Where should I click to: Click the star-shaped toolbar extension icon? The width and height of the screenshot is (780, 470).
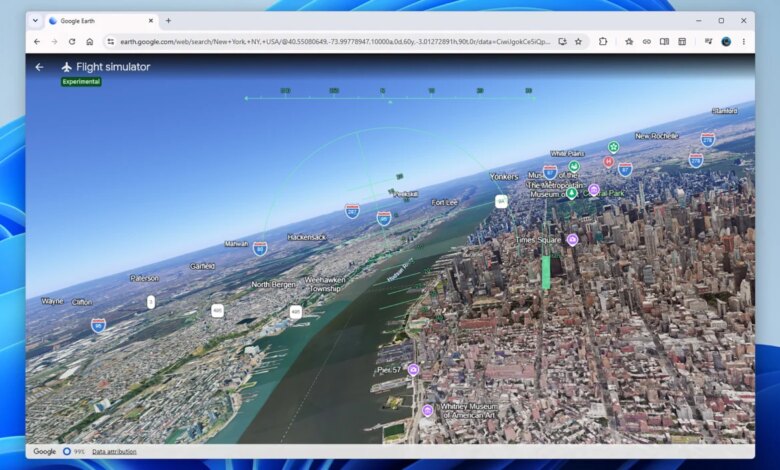click(629, 42)
